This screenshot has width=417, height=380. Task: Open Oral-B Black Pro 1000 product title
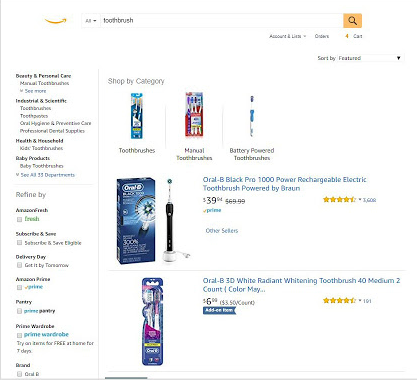click(x=284, y=184)
